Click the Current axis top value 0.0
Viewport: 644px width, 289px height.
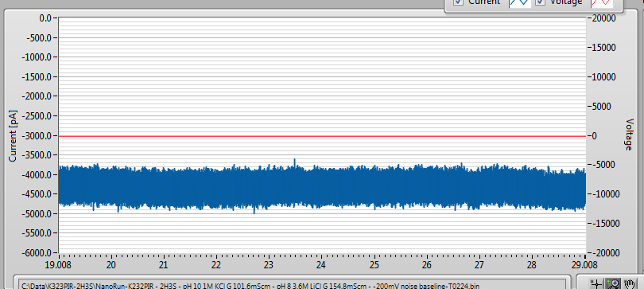point(45,18)
